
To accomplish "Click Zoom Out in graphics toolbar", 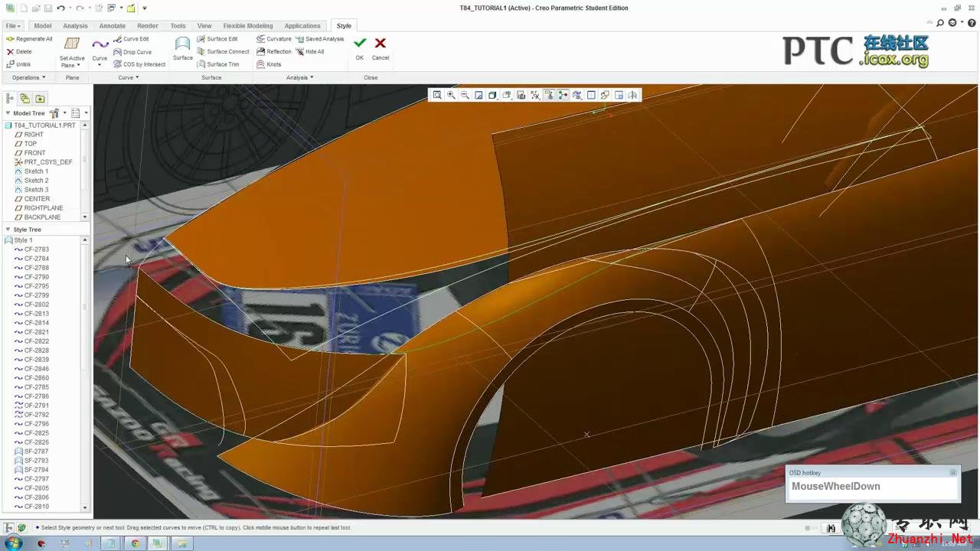I will click(x=465, y=95).
